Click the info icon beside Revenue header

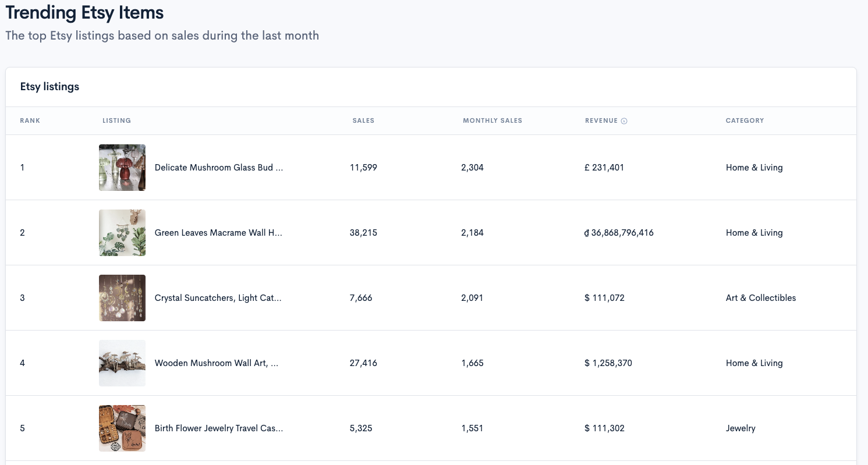(x=624, y=121)
